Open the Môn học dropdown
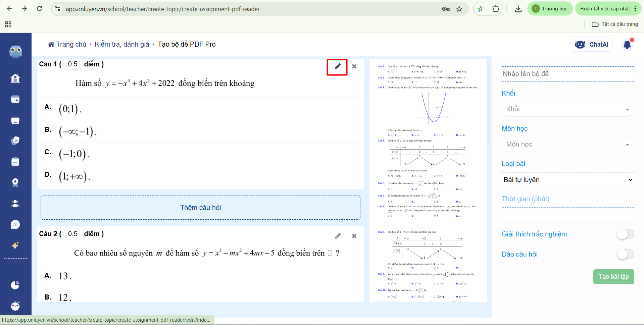Viewport: 644px width, 325px height. coord(567,145)
